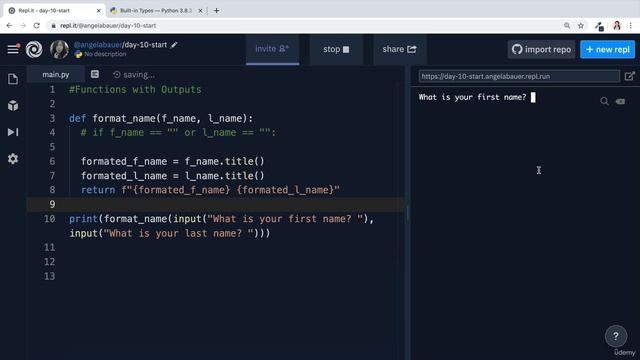Click console after first name prompt
The image size is (640, 360).
533,97
